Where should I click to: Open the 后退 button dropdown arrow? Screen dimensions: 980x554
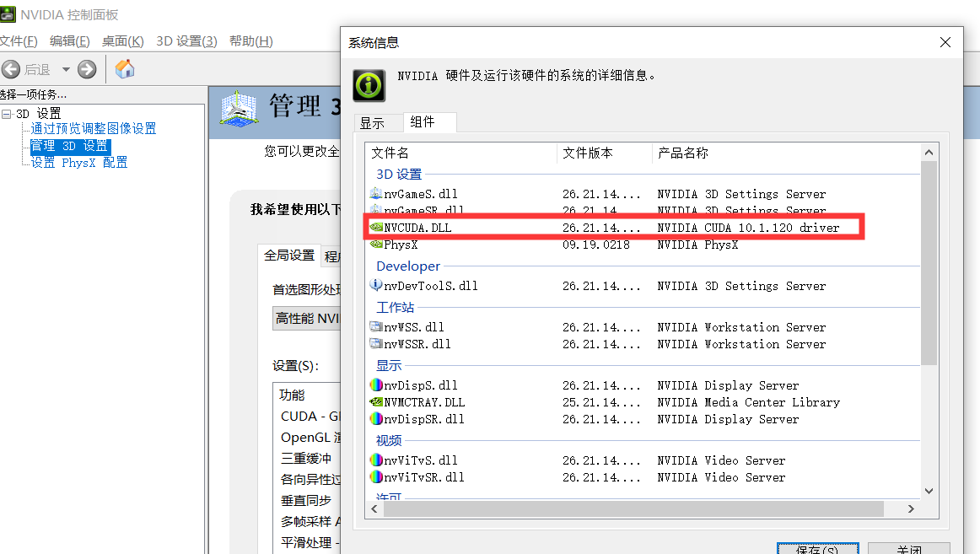(66, 69)
